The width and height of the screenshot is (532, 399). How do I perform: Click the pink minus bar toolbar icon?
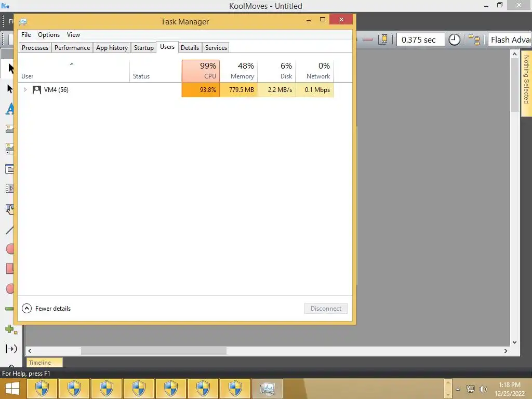(367, 39)
